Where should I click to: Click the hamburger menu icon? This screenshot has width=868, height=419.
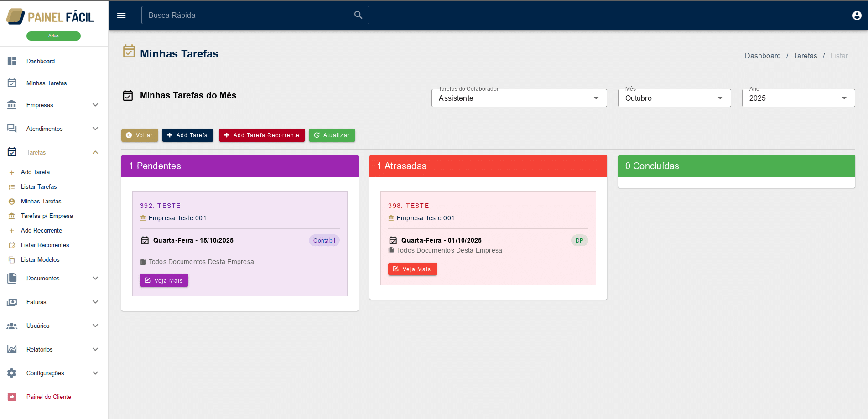(x=121, y=16)
